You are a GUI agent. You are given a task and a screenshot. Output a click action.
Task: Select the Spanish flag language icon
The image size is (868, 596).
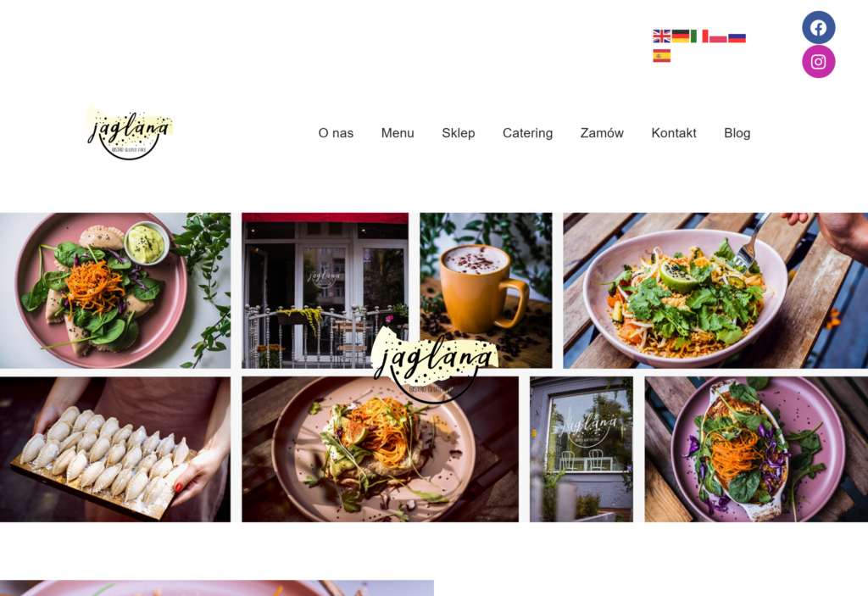click(x=661, y=55)
